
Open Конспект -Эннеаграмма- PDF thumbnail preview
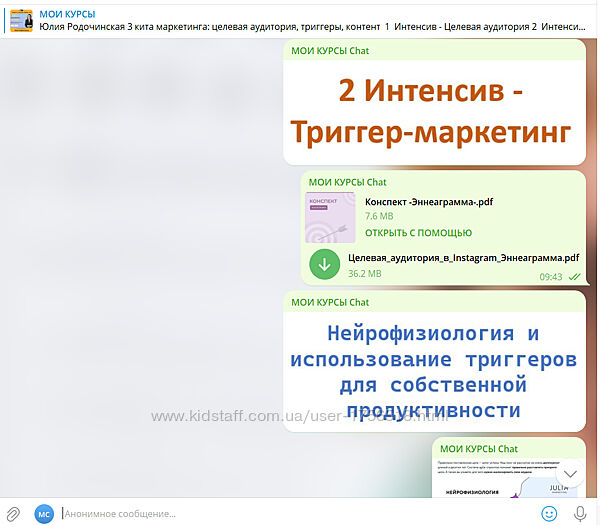[x=330, y=217]
